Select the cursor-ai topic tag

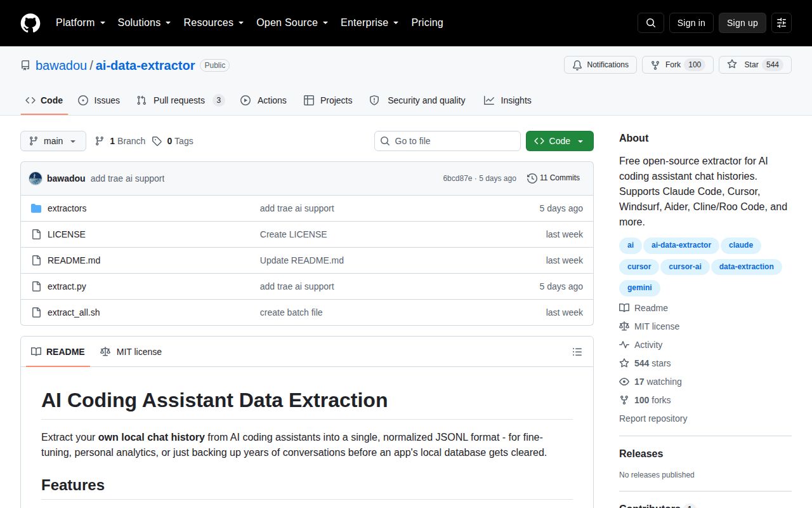coord(685,267)
